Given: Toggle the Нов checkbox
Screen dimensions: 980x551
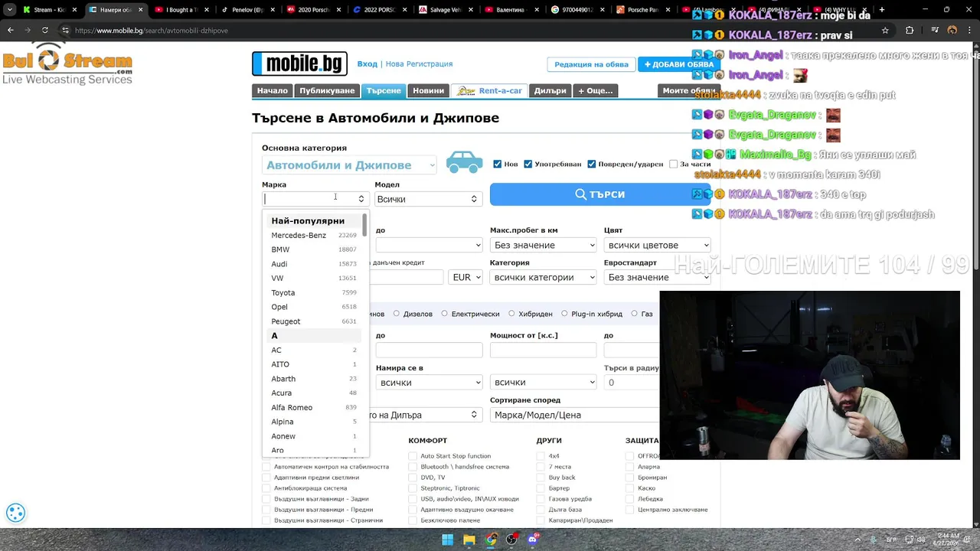Looking at the screenshot, I should [x=498, y=164].
